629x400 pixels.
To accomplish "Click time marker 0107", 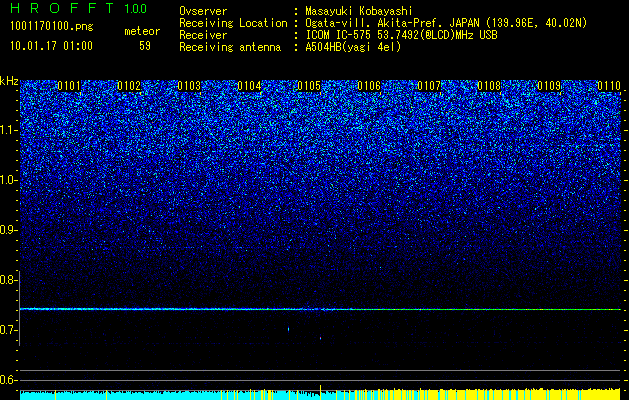I will point(429,86).
